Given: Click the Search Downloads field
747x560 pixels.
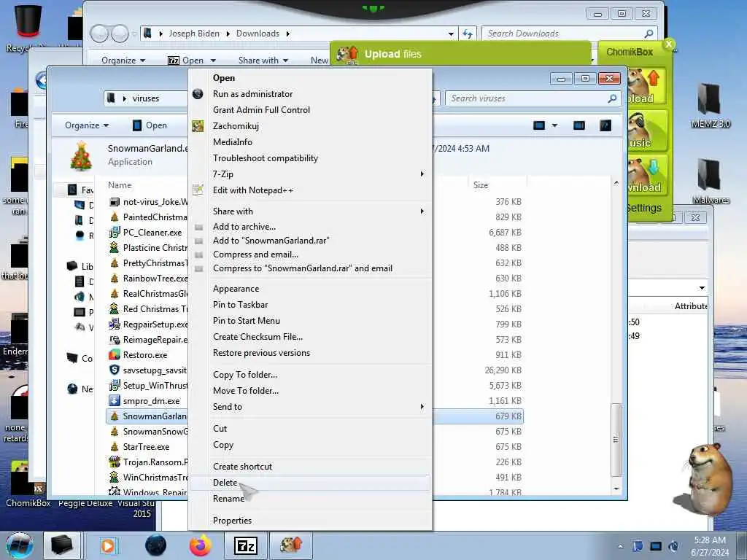Looking at the screenshot, I should [x=570, y=34].
